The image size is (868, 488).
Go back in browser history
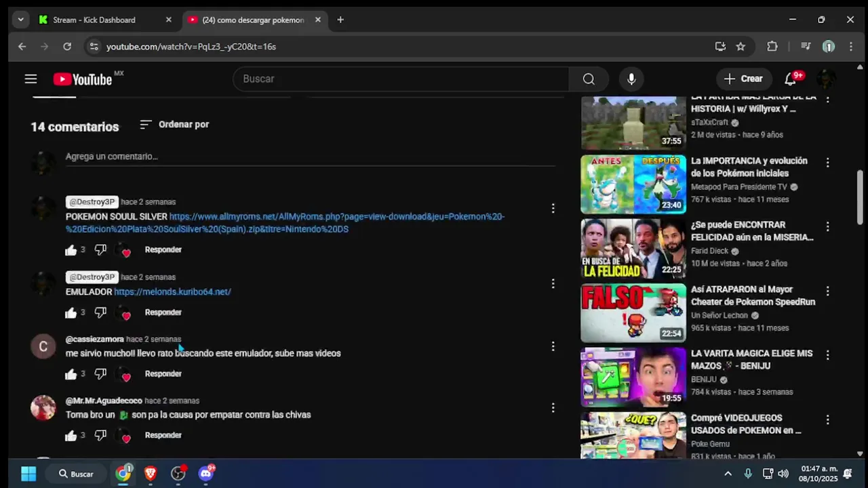22,46
